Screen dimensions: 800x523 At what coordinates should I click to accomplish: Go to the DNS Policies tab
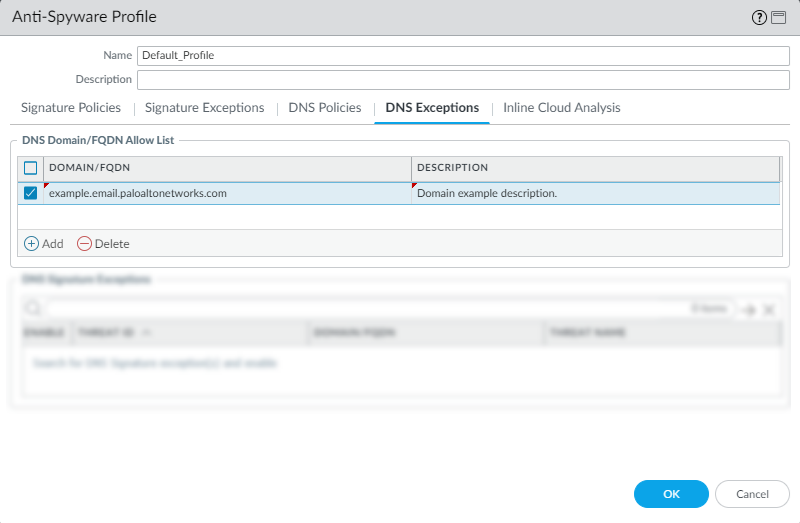tap(324, 108)
